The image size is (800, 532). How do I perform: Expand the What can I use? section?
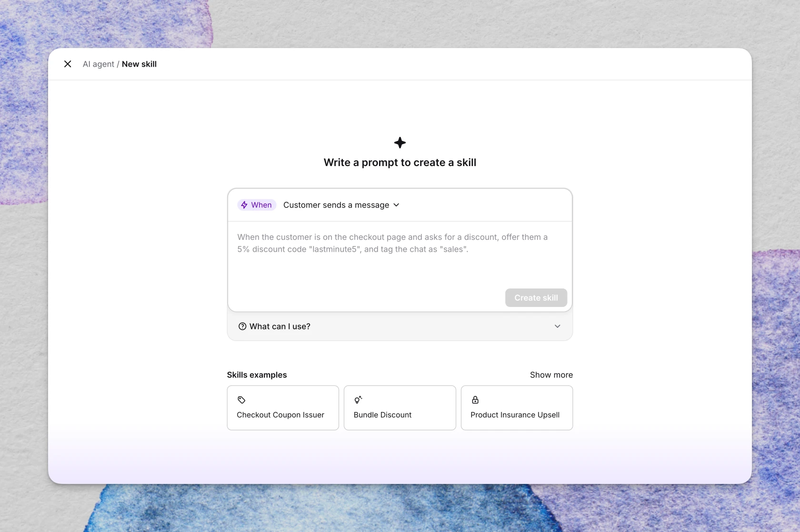point(400,326)
